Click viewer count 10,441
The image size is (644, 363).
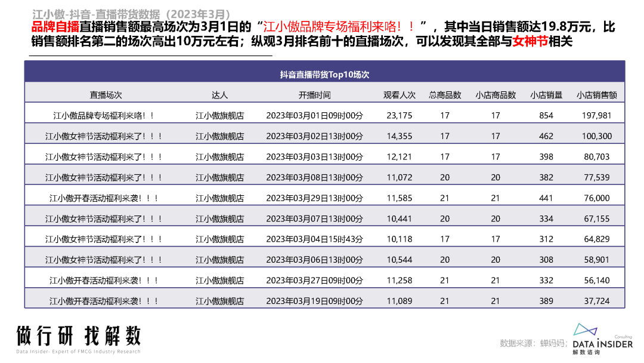click(399, 219)
